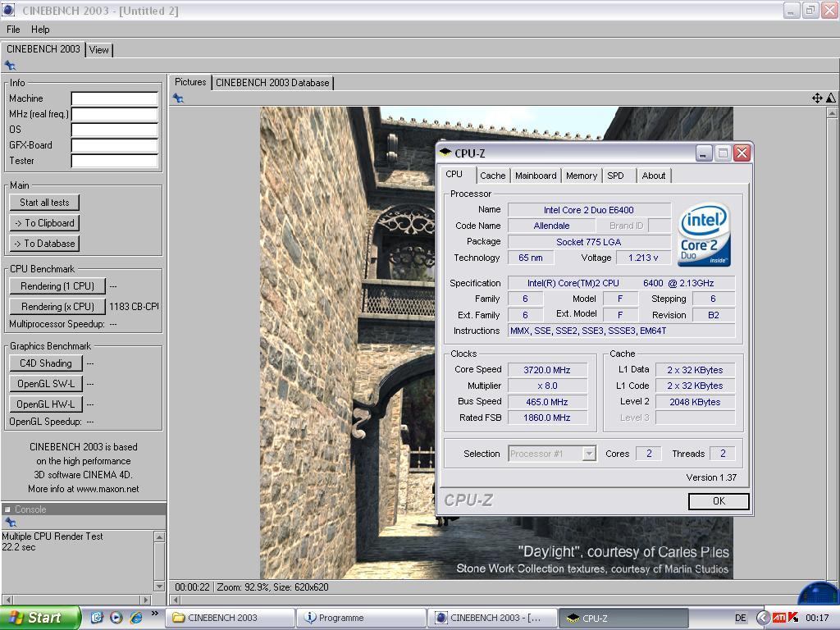Image resolution: width=840 pixels, height=630 pixels.
Task: Open the Help menu
Action: (40, 30)
